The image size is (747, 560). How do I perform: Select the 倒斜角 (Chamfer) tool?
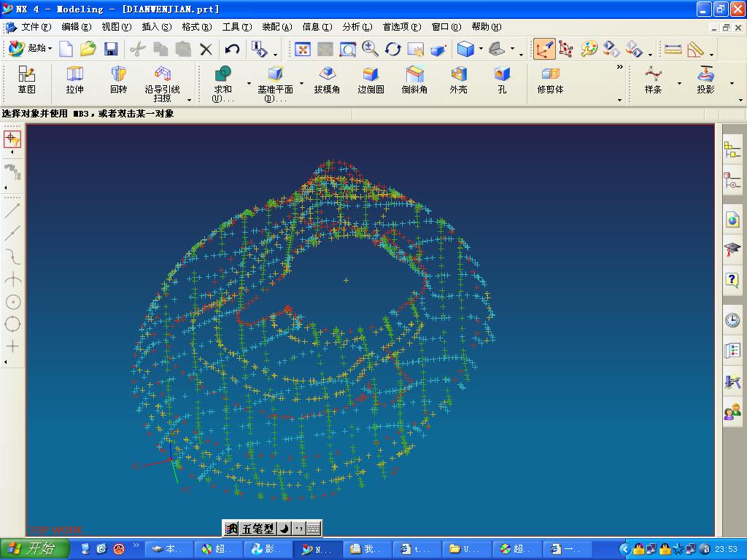pos(414,80)
